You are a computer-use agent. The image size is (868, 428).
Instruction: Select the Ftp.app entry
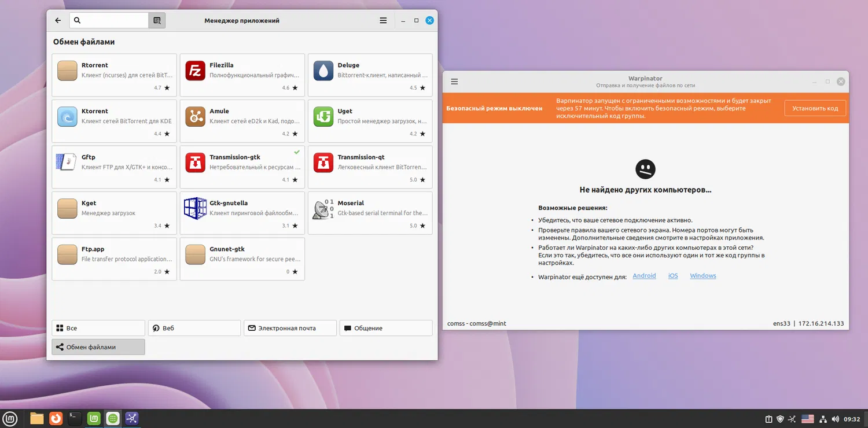point(114,259)
